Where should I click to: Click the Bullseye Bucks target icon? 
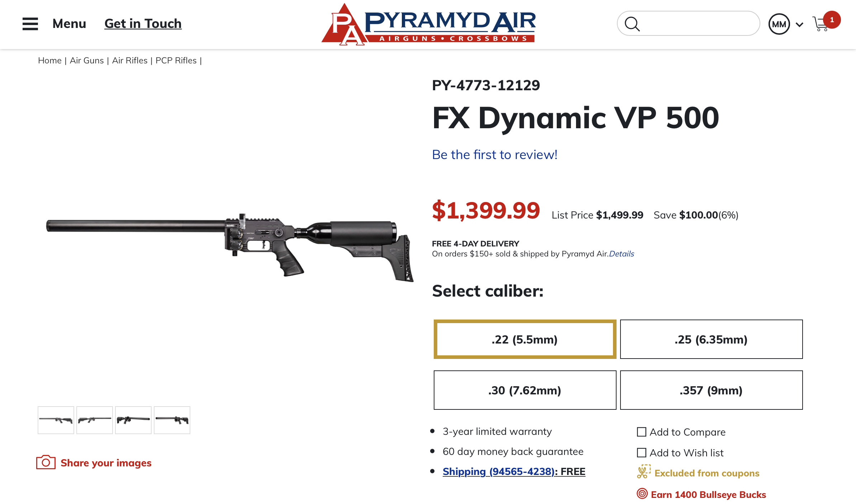(642, 494)
